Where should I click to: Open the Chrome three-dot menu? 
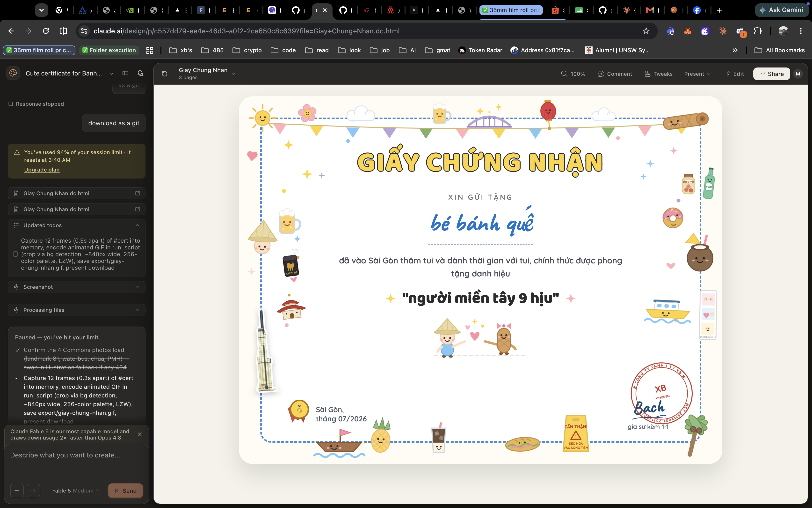coord(801,31)
